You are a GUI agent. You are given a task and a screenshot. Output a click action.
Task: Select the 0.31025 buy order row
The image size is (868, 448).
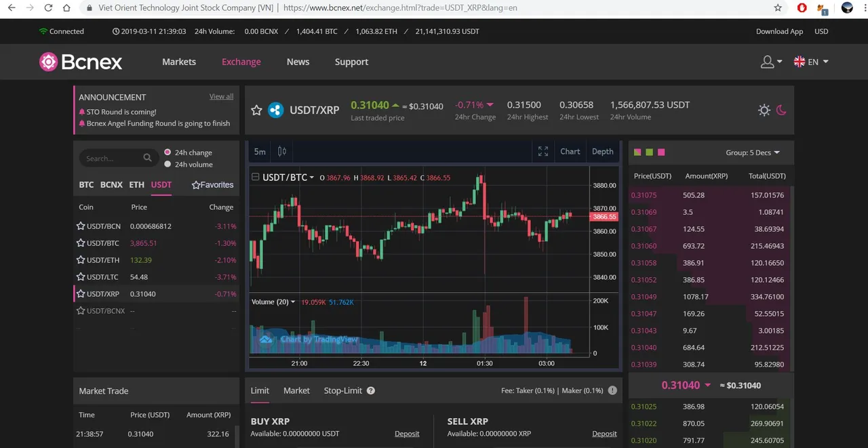tap(709, 407)
